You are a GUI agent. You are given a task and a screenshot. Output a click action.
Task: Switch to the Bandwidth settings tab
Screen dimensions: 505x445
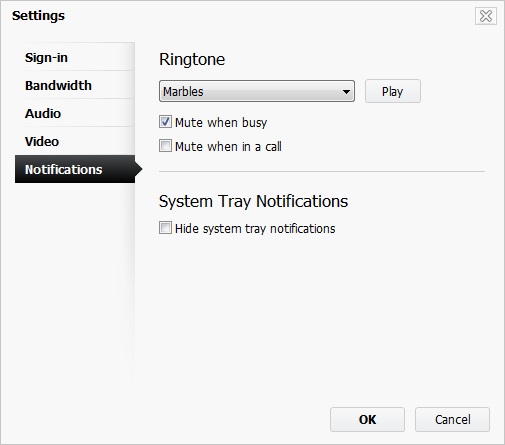coord(75,85)
